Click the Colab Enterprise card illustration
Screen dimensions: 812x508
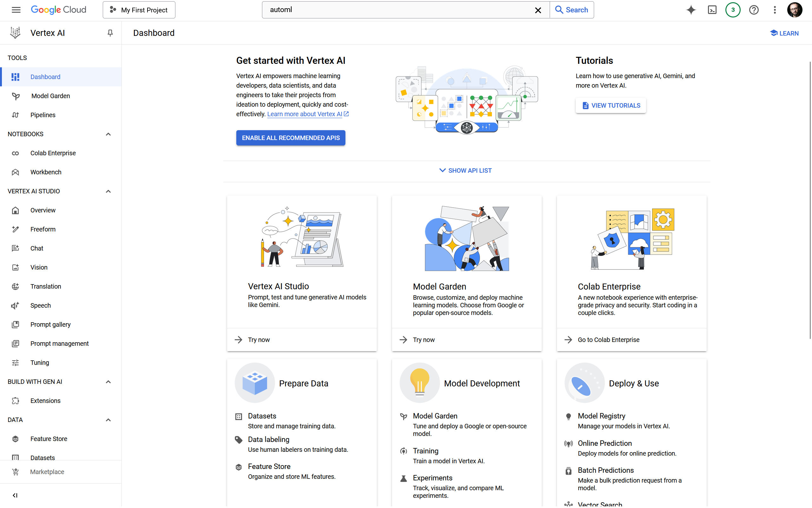(x=632, y=238)
